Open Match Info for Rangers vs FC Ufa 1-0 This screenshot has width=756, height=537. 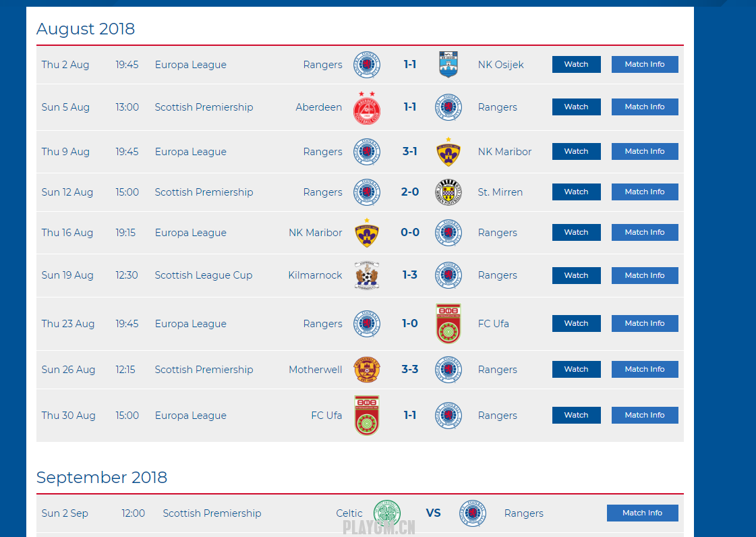point(645,323)
